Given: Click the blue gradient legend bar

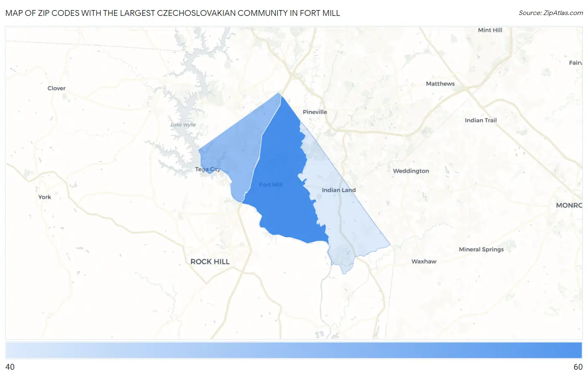Looking at the screenshot, I should coord(294,350).
